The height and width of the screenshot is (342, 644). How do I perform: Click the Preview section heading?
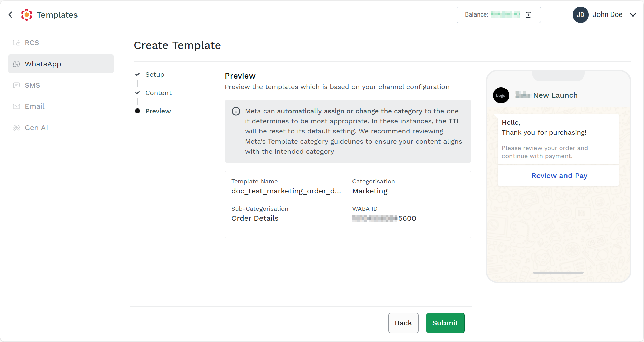(x=240, y=76)
